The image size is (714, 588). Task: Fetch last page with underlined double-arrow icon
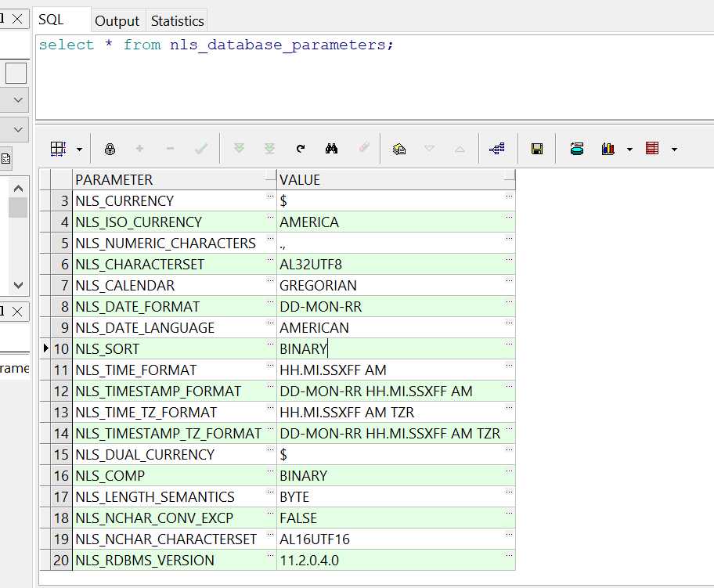pos(269,149)
